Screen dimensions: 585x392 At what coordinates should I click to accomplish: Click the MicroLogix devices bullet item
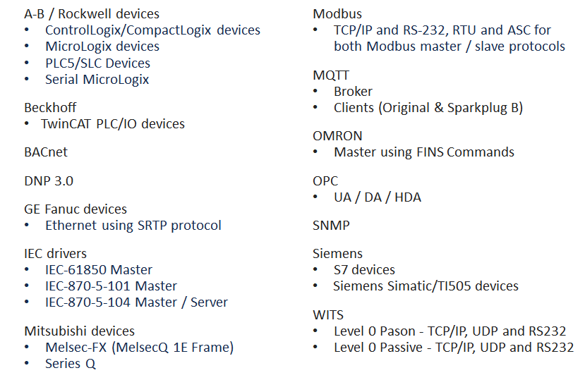coord(102,47)
